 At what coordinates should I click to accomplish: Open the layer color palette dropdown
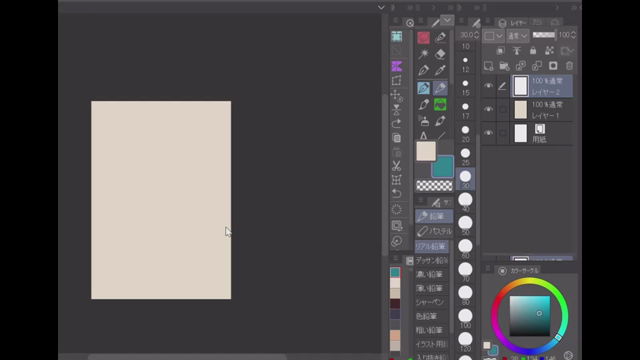493,36
